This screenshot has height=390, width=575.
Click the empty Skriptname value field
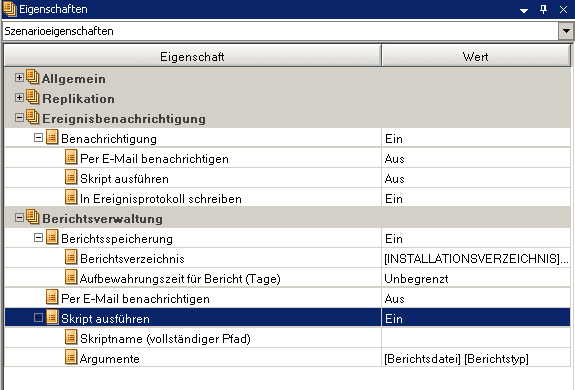476,338
